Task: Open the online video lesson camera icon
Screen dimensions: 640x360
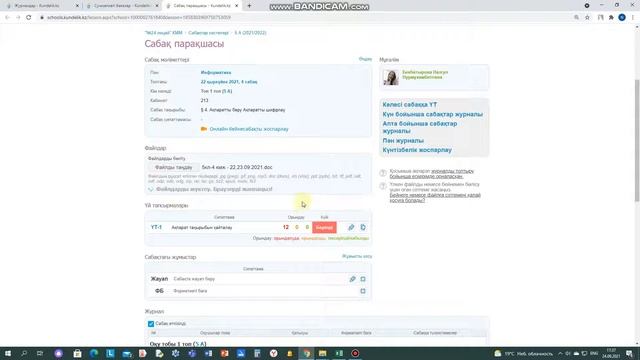Action: tap(204, 129)
